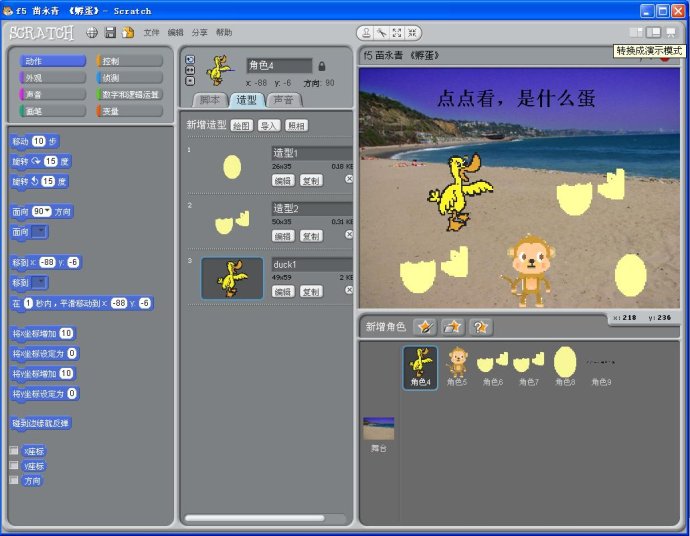Image resolution: width=690 pixels, height=536 pixels.
Task: Toggle y座标 monitor checkbox
Action: click(14, 465)
